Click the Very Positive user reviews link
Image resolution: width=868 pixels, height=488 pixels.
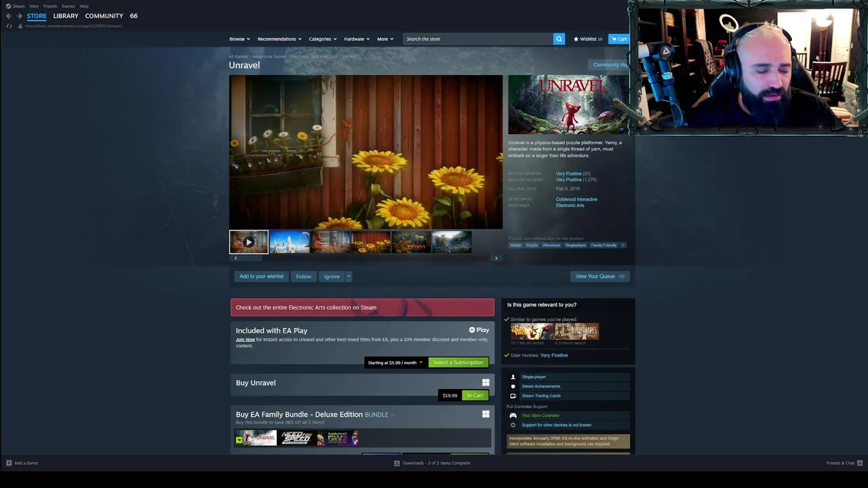pos(554,355)
